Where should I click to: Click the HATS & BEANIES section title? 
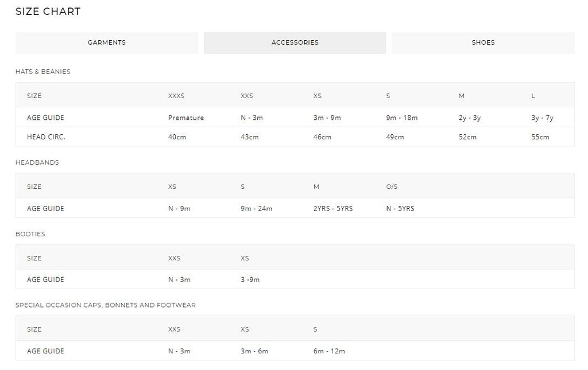pos(42,72)
